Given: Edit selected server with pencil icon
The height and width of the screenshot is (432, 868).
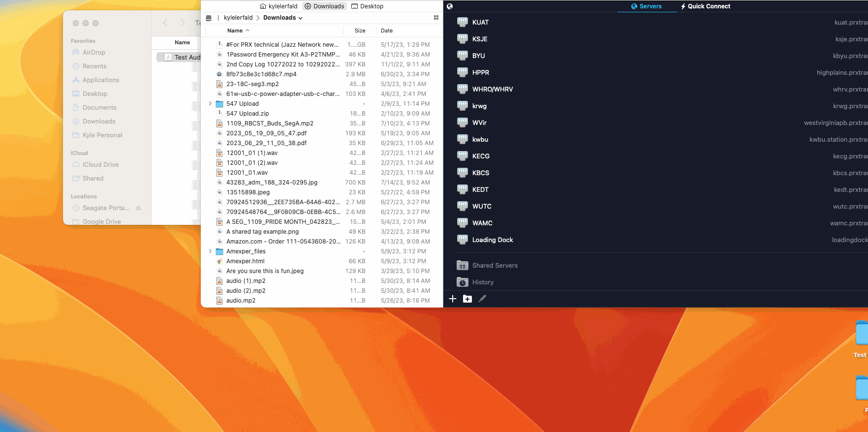Looking at the screenshot, I should point(482,299).
